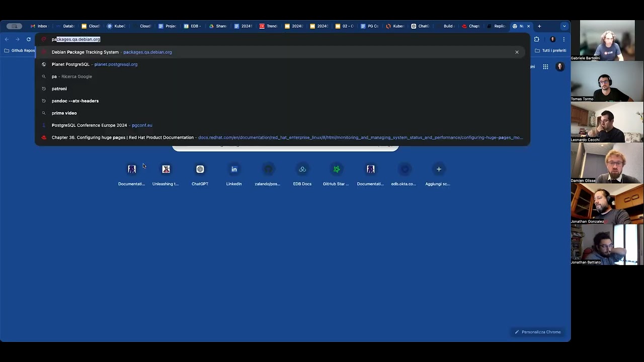Switch to the Inbox Gmail tab

click(x=39, y=26)
